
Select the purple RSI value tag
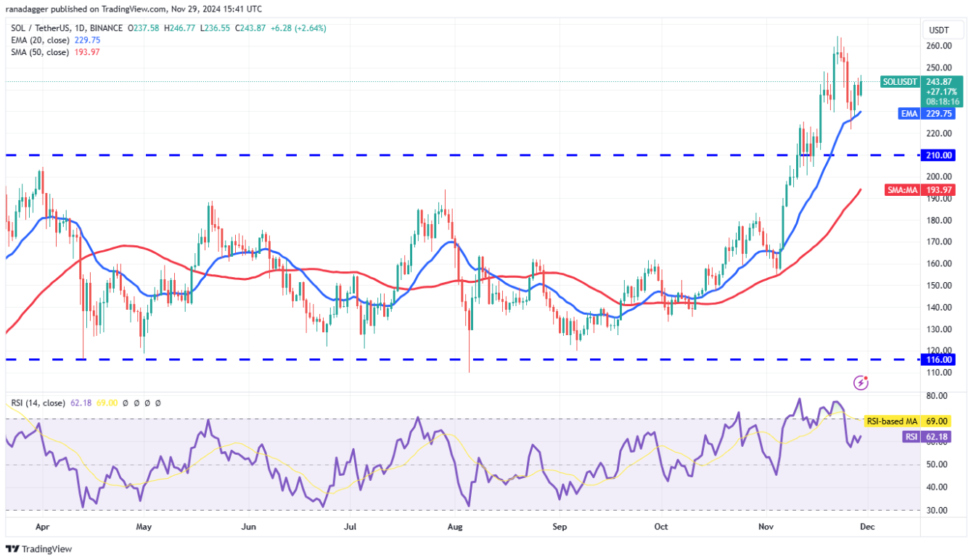pos(911,437)
